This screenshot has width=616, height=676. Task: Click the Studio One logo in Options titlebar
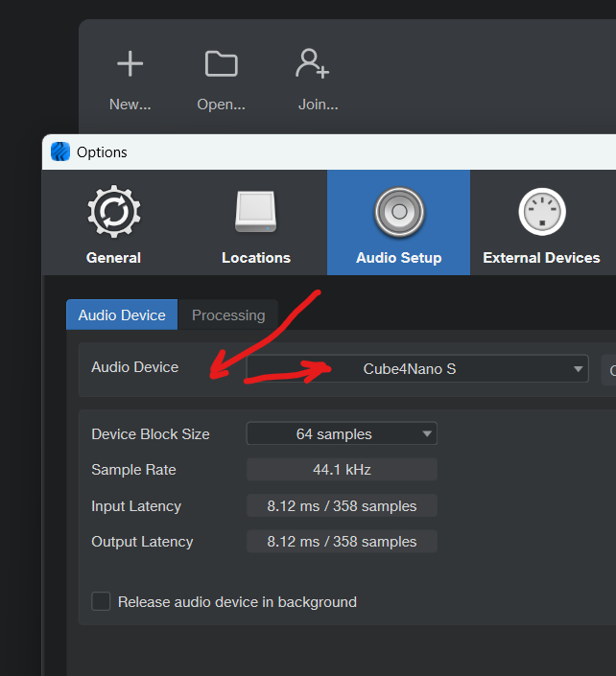[x=60, y=152]
